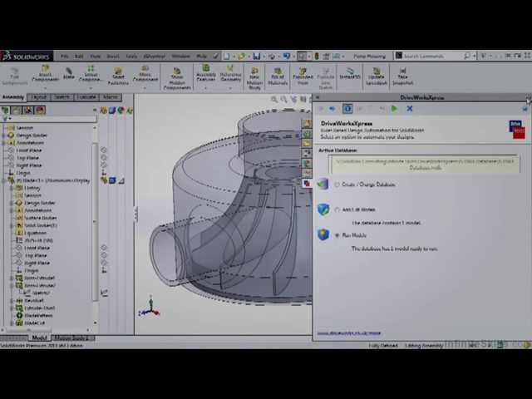This screenshot has width=532, height=399.
Task: Open the PropertyManager tab icon
Action: click(17, 110)
